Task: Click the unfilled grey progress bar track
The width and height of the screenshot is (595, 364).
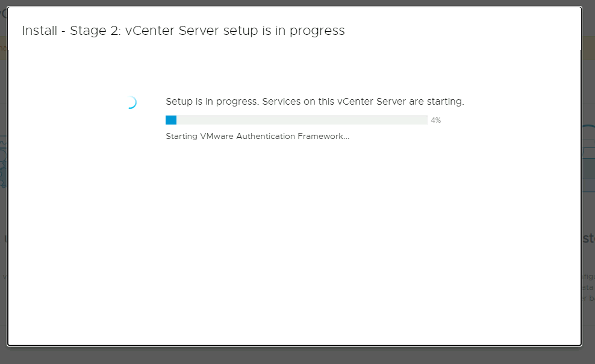Action: click(x=301, y=120)
